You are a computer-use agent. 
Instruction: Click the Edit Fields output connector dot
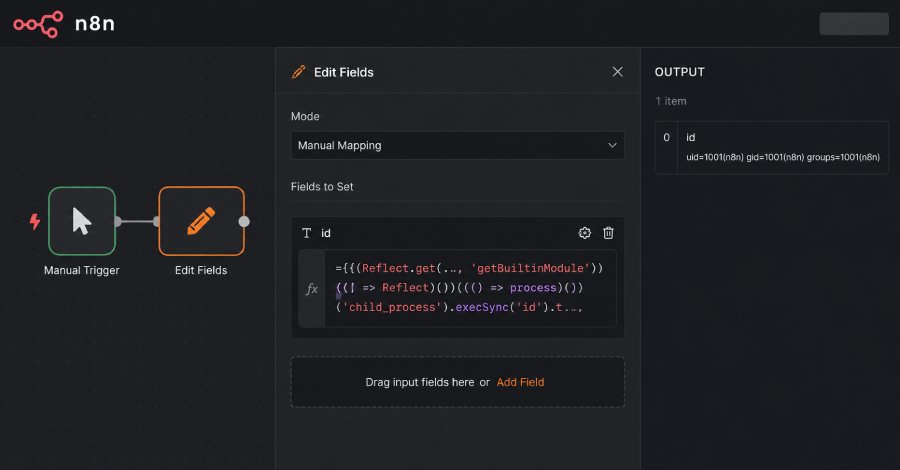click(244, 222)
